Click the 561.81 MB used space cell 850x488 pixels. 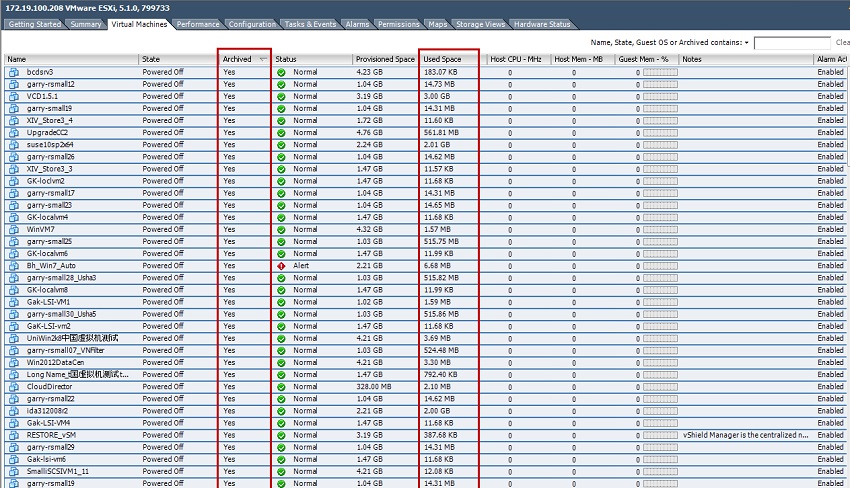[441, 132]
